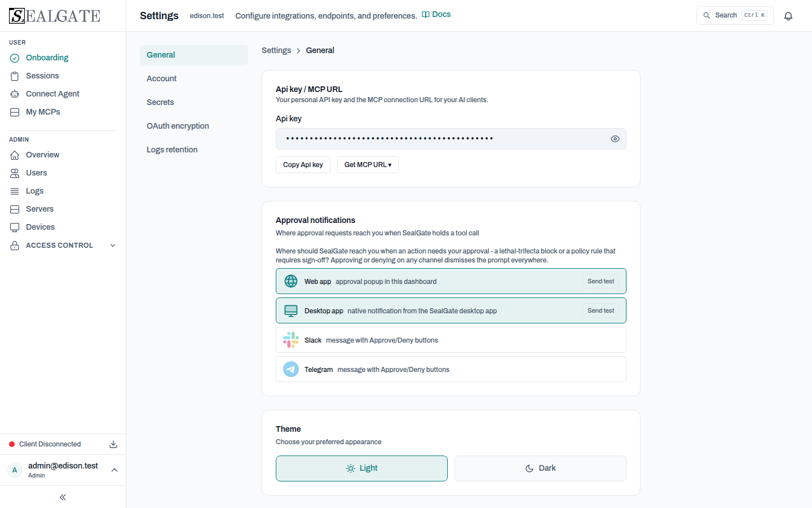This screenshot has width=812, height=508.
Task: Send test for Web app
Action: coord(601,281)
